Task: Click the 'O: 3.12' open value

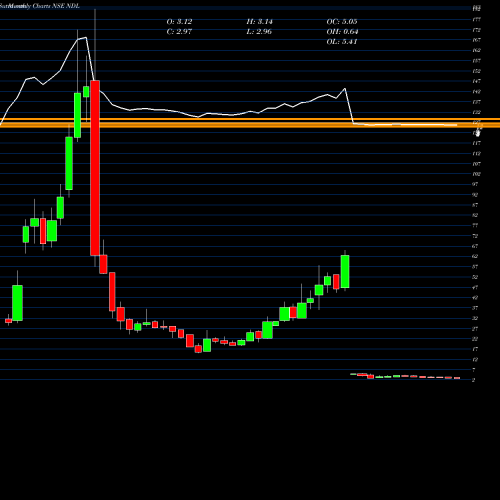Action: [179, 22]
